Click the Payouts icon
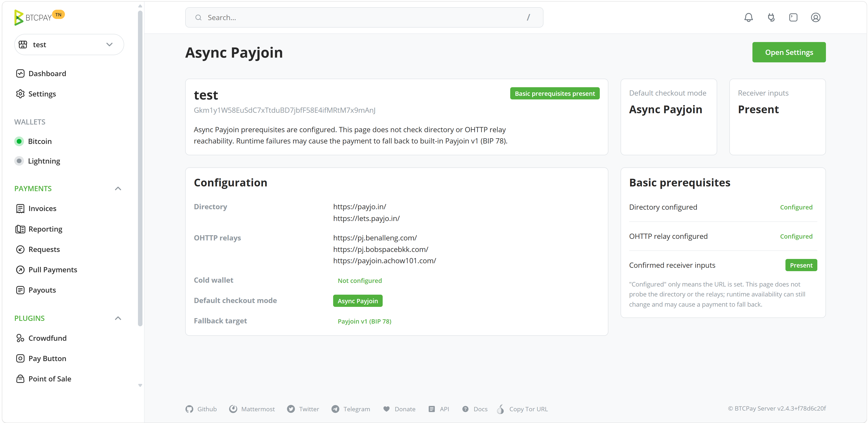Image resolution: width=868 pixels, height=423 pixels. [20, 290]
